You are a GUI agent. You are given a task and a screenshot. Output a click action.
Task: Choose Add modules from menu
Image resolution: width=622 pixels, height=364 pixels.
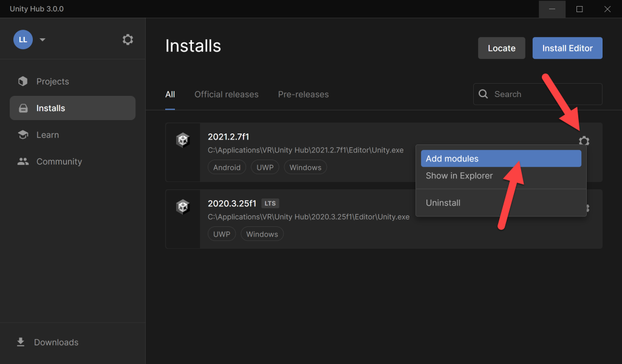point(501,158)
